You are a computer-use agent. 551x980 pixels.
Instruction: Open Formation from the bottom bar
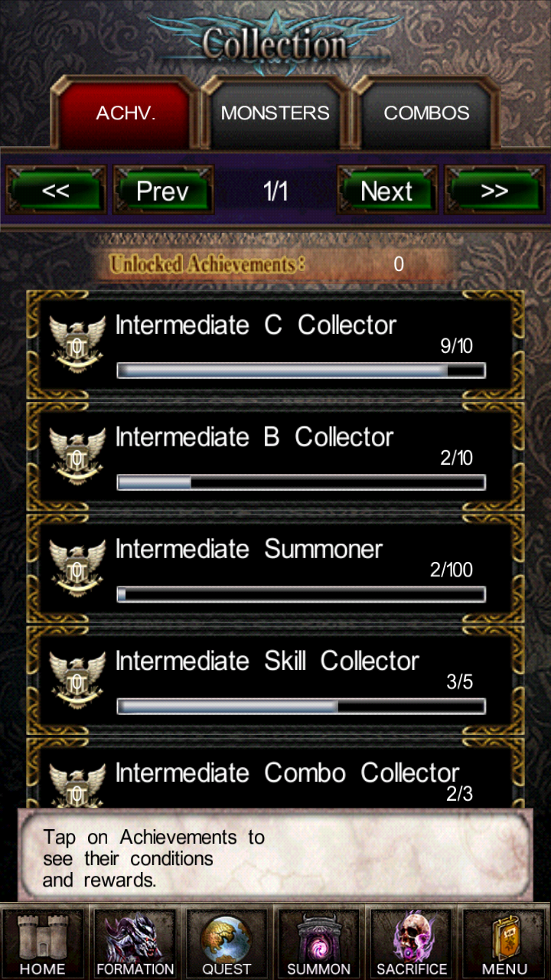[135, 942]
